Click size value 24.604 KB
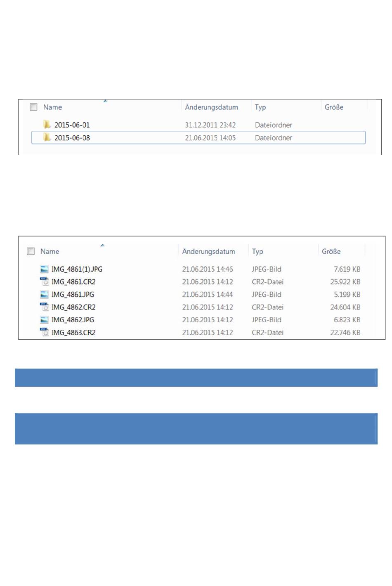The image size is (392, 586). [345, 307]
